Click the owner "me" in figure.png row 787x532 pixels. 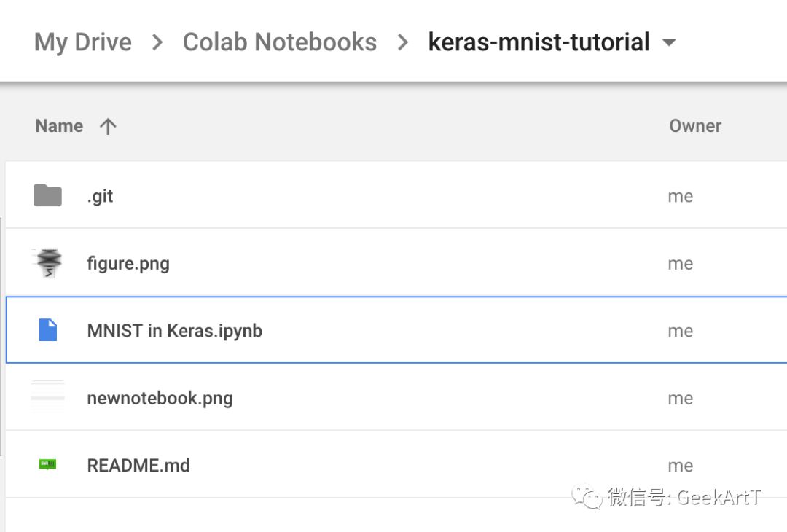click(x=680, y=263)
